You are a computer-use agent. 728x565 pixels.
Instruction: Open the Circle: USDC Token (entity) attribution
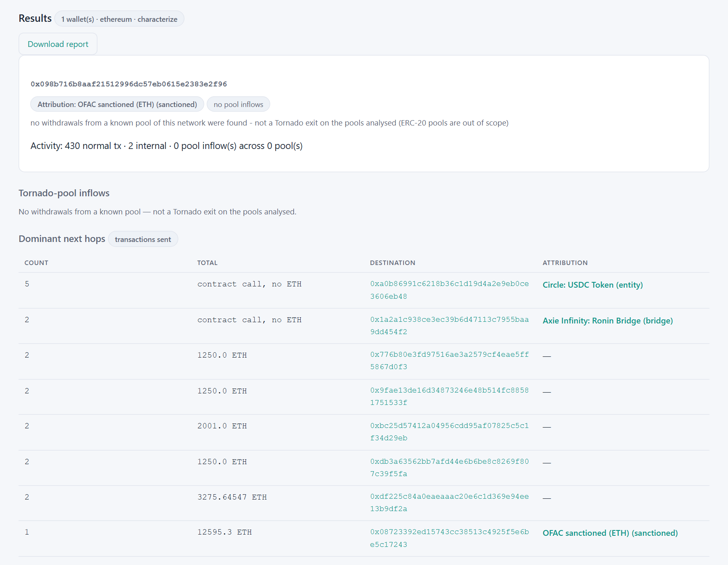click(593, 285)
